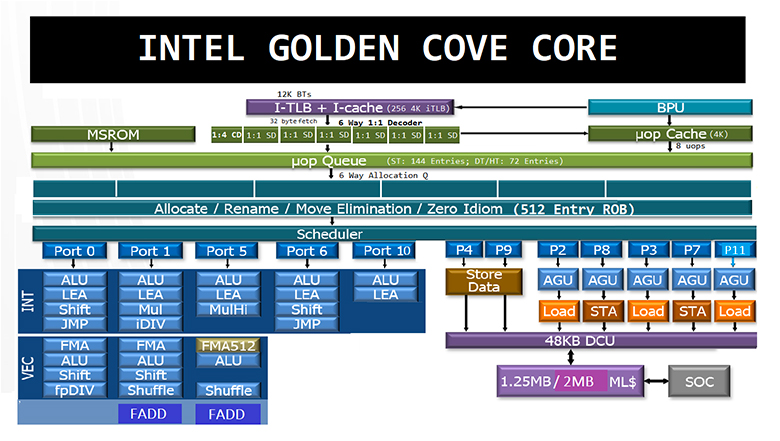The height and width of the screenshot is (441, 780).
Task: Click the Mul unit under Port 1
Action: point(150,310)
